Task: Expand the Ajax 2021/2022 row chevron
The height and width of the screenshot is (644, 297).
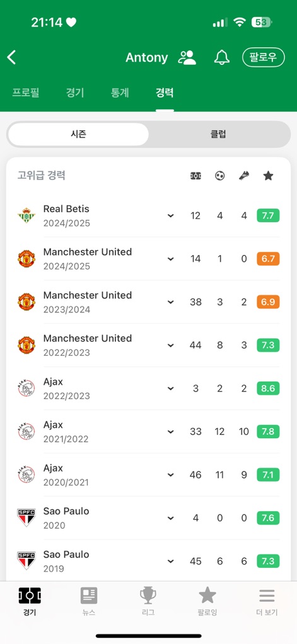Action: [x=171, y=432]
